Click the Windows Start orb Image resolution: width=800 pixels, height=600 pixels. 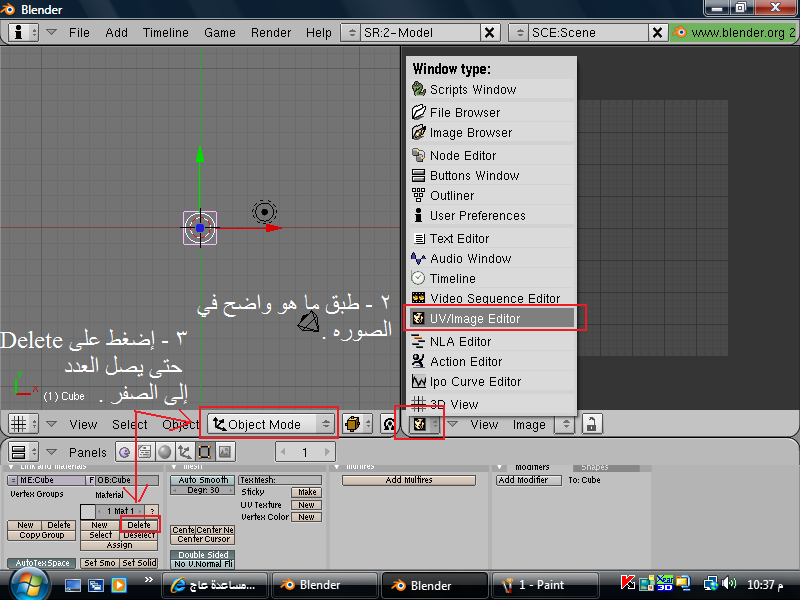(x=28, y=585)
